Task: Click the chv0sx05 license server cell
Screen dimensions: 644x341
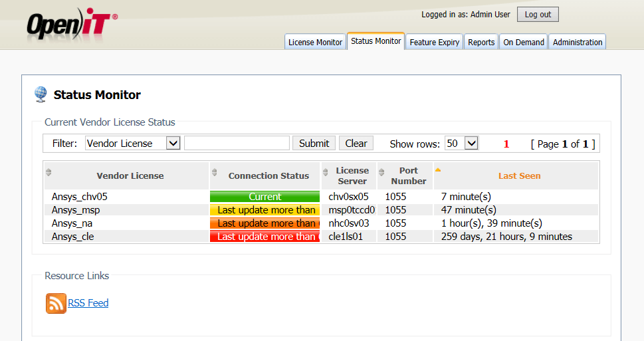Action: tap(348, 197)
